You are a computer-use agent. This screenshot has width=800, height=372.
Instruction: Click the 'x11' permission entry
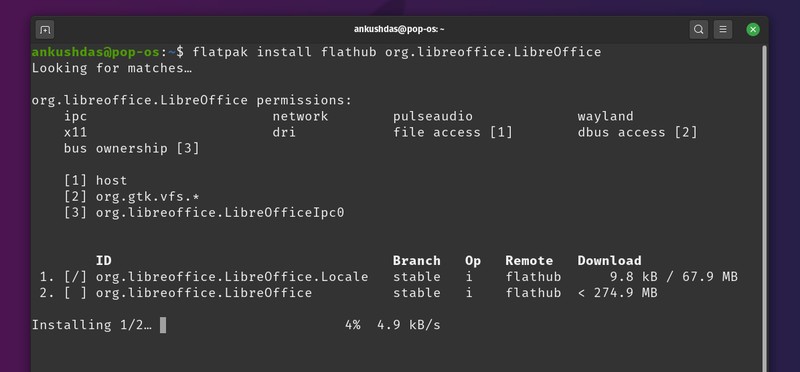(x=76, y=133)
